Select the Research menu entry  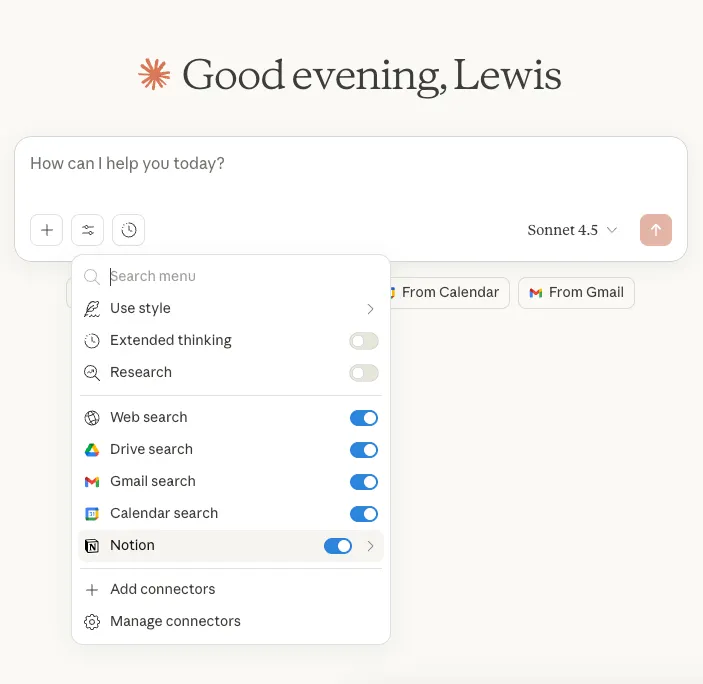tap(231, 373)
